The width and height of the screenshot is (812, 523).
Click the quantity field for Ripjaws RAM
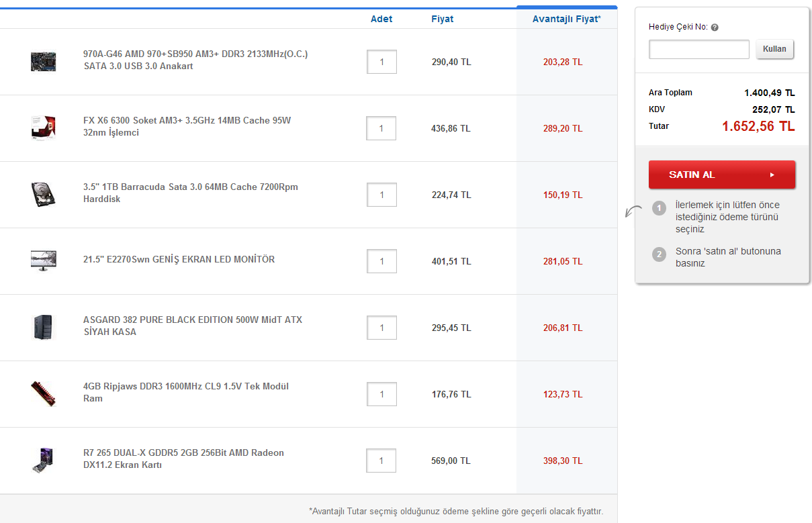pos(381,394)
